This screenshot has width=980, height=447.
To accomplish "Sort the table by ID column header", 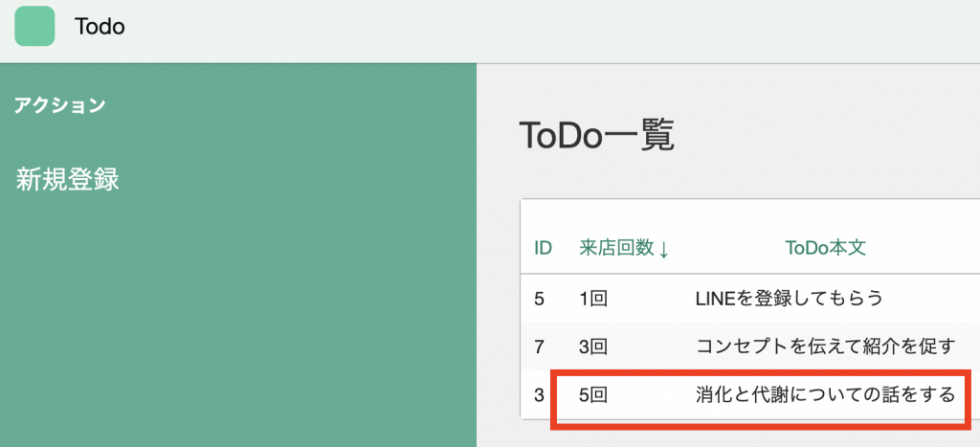I will click(x=543, y=248).
